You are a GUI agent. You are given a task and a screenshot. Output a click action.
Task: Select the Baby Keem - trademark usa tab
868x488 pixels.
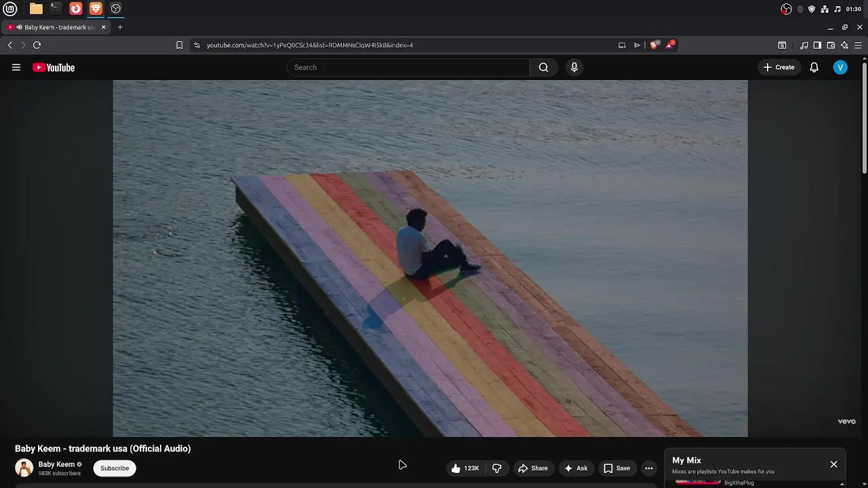tap(56, 27)
